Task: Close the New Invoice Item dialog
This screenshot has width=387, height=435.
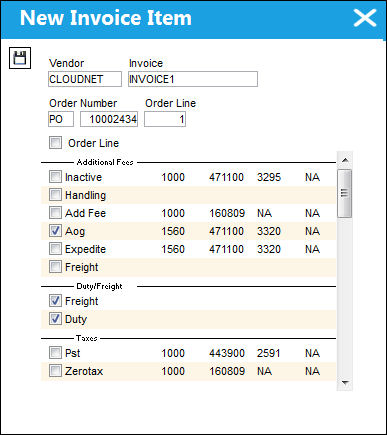Action: [x=365, y=18]
